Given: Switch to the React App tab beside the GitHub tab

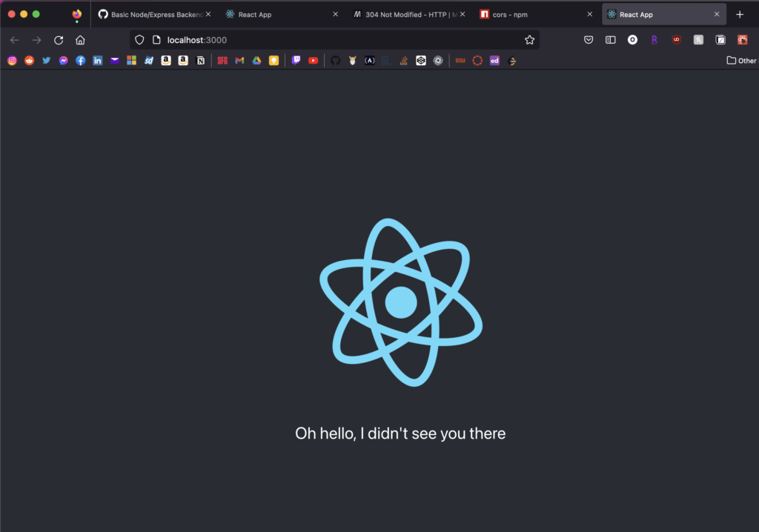Looking at the screenshot, I should tap(282, 15).
